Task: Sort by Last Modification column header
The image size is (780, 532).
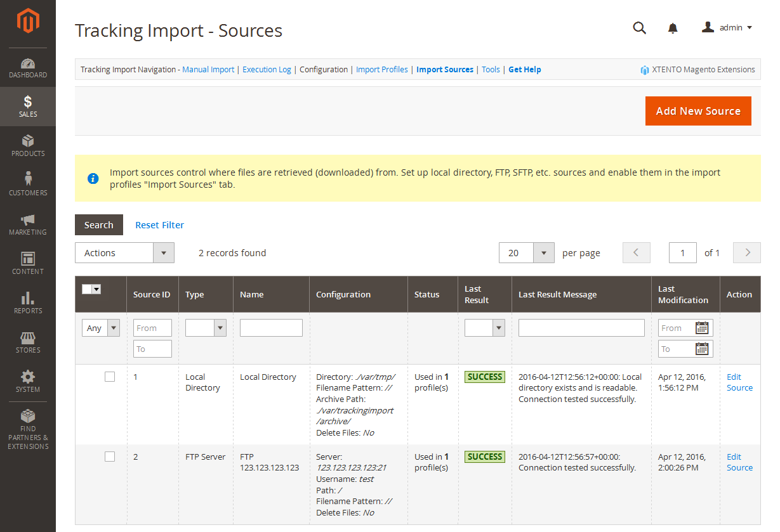Action: (685, 294)
